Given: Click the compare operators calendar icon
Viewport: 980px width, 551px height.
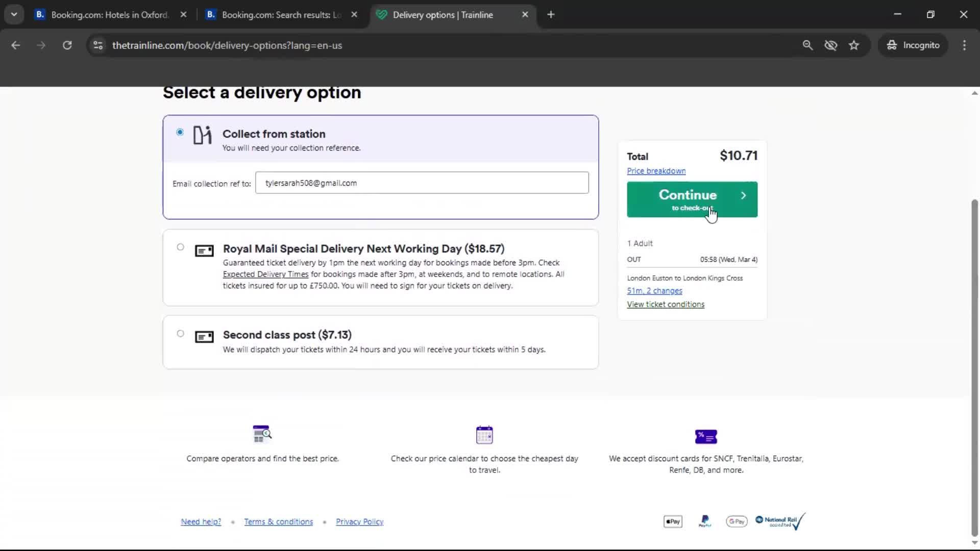Looking at the screenshot, I should click(262, 434).
